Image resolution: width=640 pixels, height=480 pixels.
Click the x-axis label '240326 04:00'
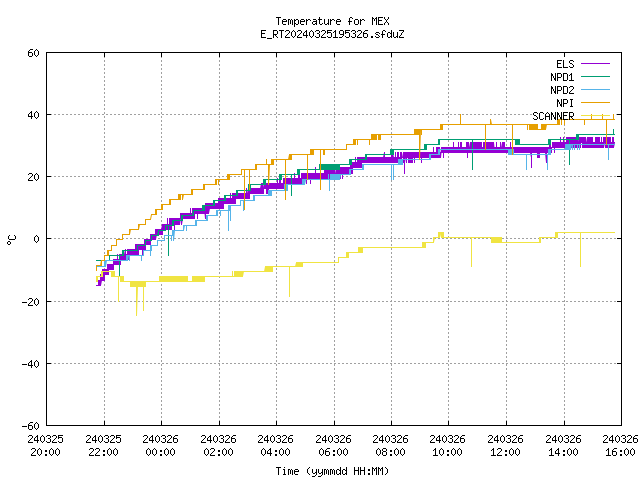(x=276, y=446)
